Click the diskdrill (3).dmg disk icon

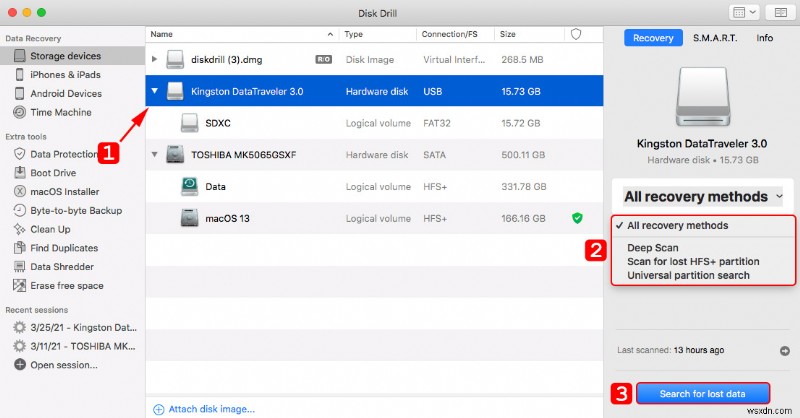[175, 60]
